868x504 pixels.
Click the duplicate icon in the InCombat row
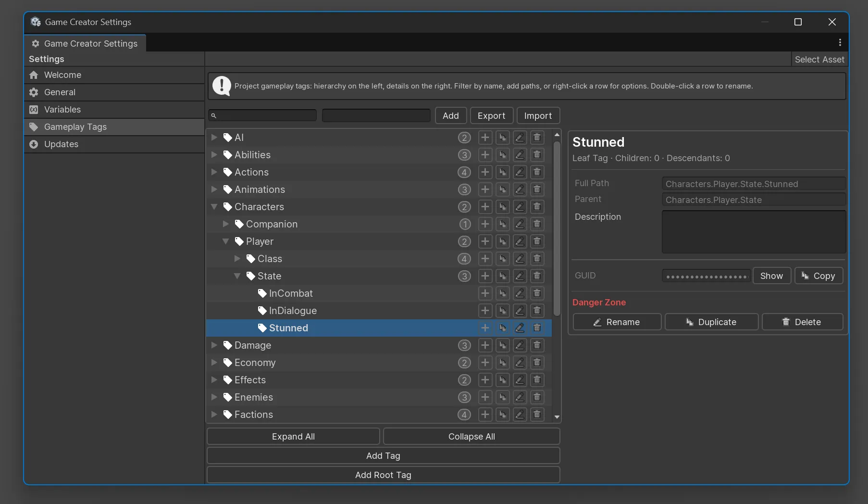pyautogui.click(x=502, y=293)
